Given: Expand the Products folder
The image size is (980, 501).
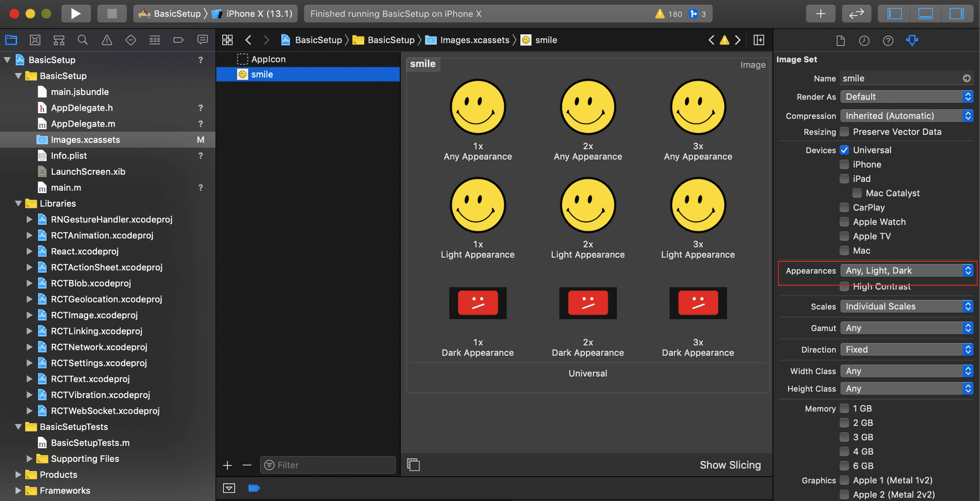Looking at the screenshot, I should (18, 475).
